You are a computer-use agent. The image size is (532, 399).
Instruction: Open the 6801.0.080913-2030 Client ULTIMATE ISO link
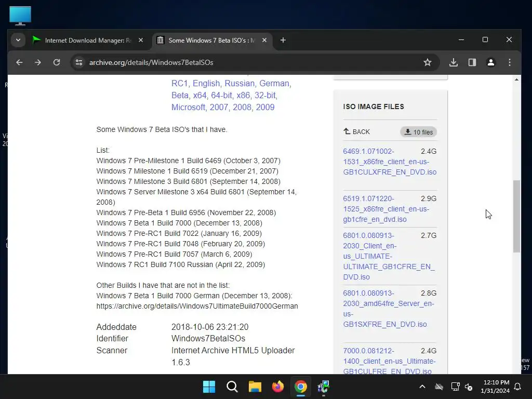click(x=389, y=256)
